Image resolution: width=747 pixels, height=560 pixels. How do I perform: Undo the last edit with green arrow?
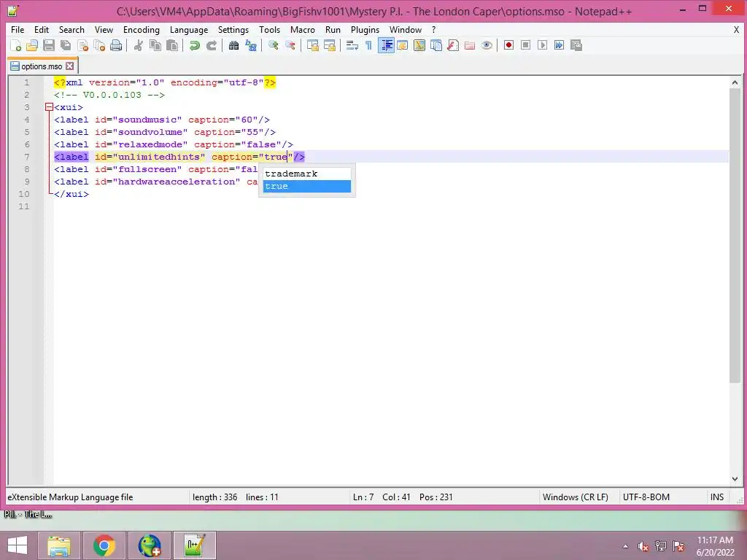[194, 45]
